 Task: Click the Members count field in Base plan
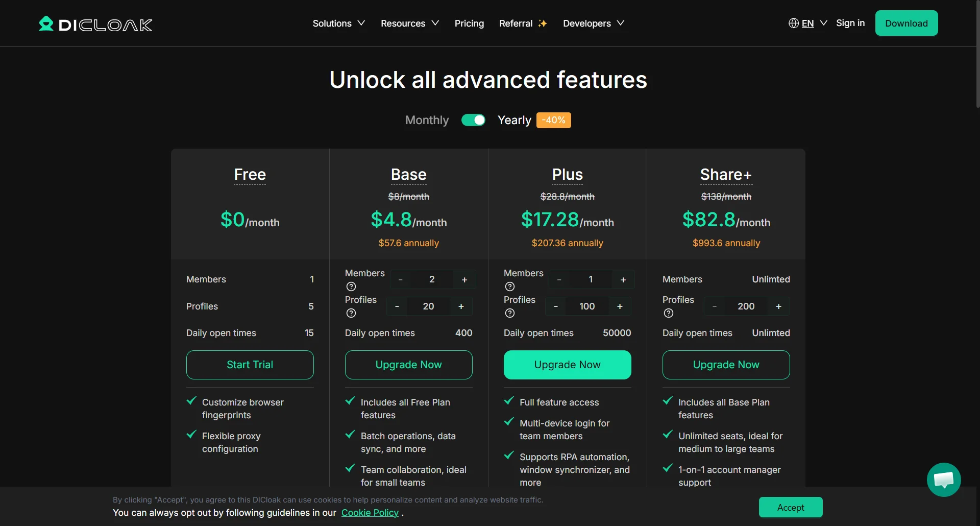click(432, 279)
